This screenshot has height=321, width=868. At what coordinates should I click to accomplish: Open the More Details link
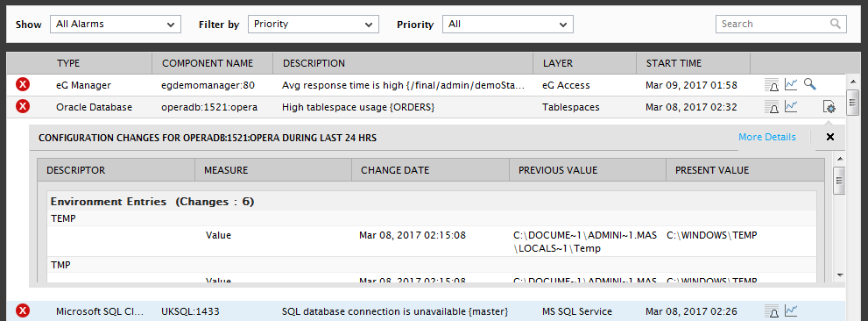[766, 137]
